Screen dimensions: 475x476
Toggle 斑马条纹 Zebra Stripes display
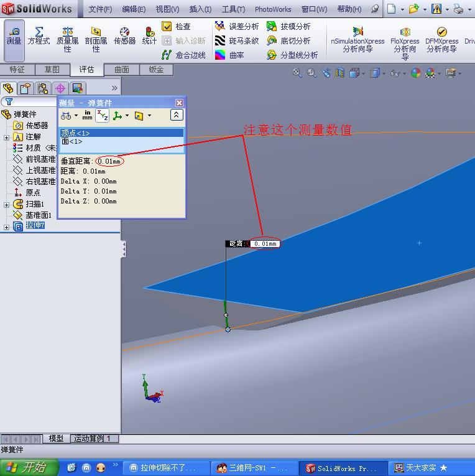237,40
